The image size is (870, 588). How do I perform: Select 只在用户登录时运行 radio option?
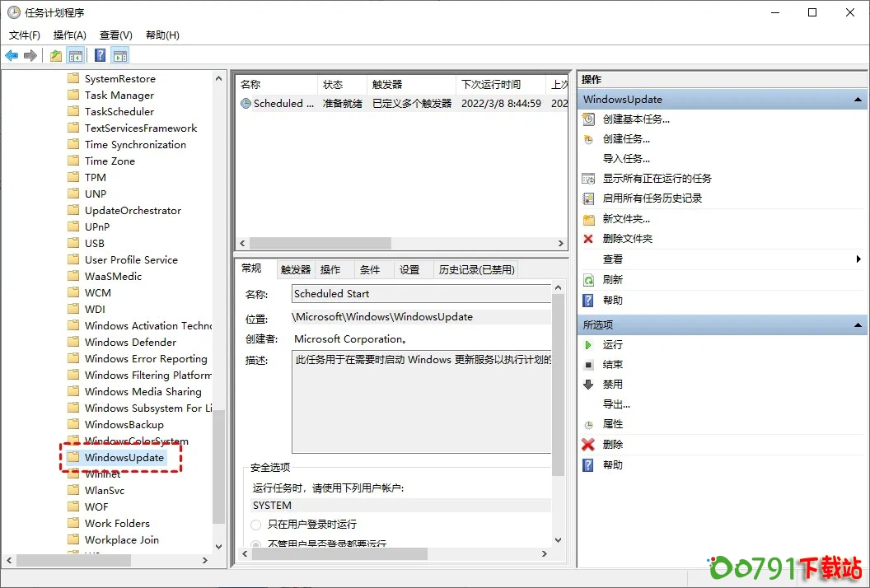coord(257,525)
